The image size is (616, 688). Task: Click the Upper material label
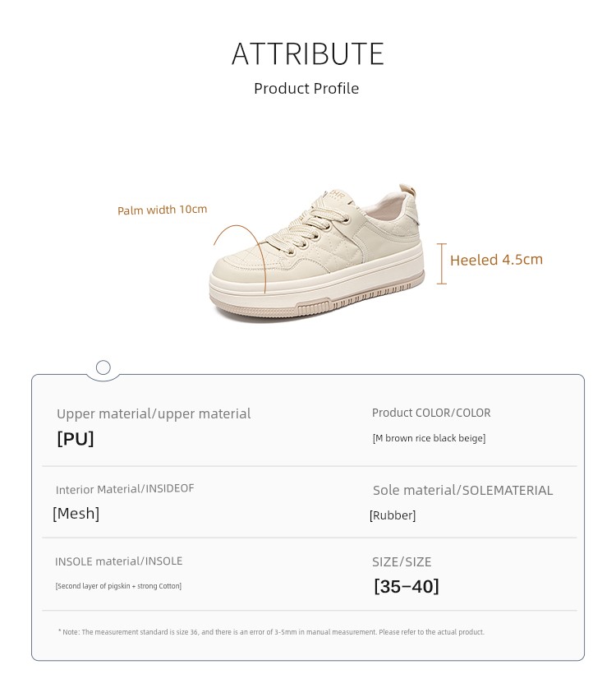point(154,413)
